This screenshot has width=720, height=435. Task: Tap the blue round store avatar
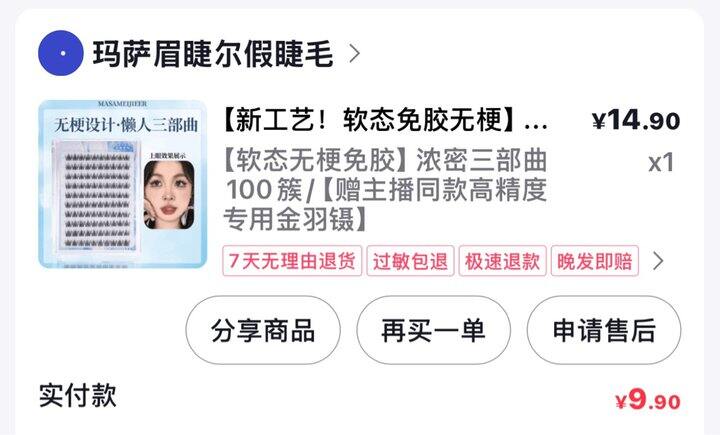click(61, 53)
